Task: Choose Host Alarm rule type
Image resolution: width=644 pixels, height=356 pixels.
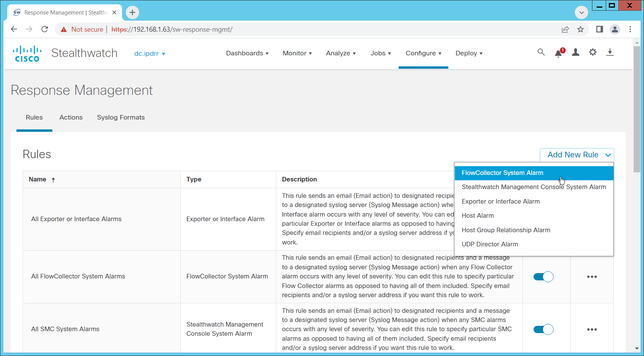Action: [x=534, y=216]
